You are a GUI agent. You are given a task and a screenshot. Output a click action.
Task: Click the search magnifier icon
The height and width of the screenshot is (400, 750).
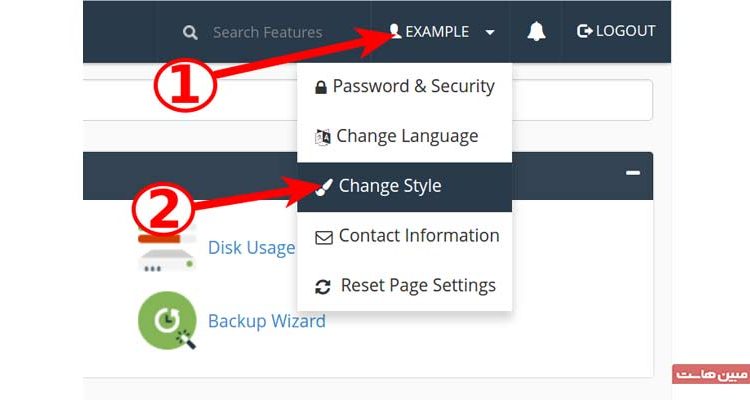pyautogui.click(x=190, y=32)
